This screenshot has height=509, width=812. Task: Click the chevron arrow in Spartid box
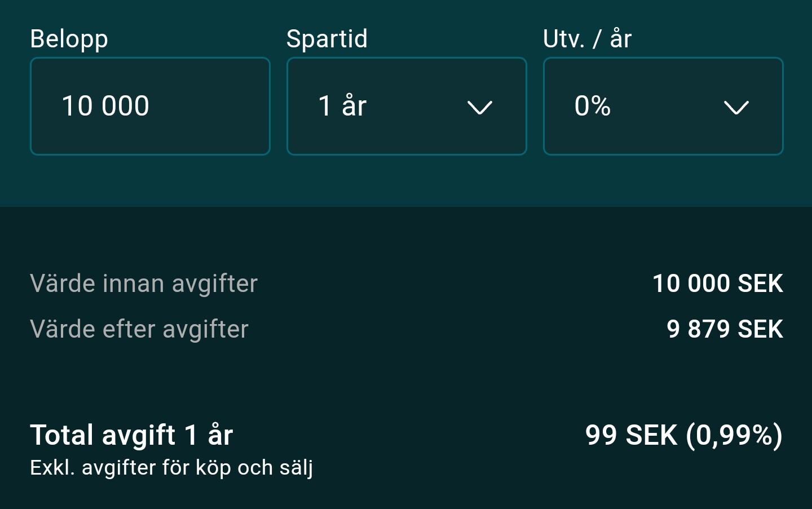pos(480,107)
